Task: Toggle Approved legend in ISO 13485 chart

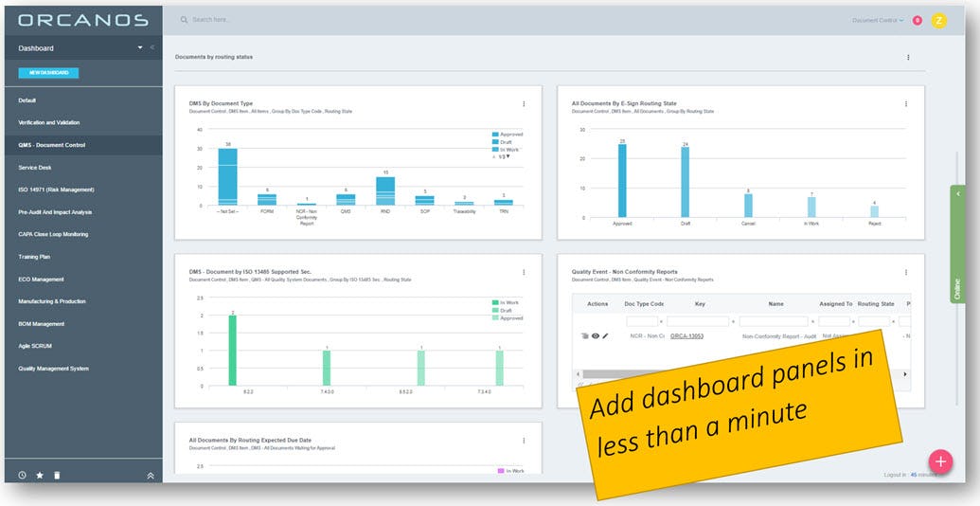Action: (507, 317)
